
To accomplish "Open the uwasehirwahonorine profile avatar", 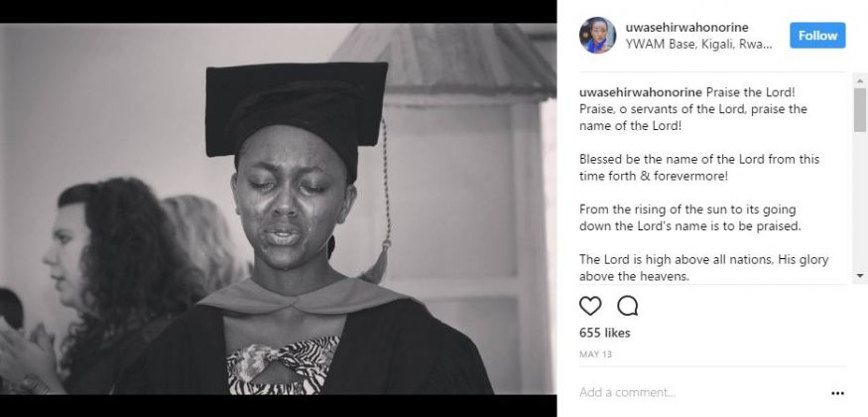I will pos(598,36).
